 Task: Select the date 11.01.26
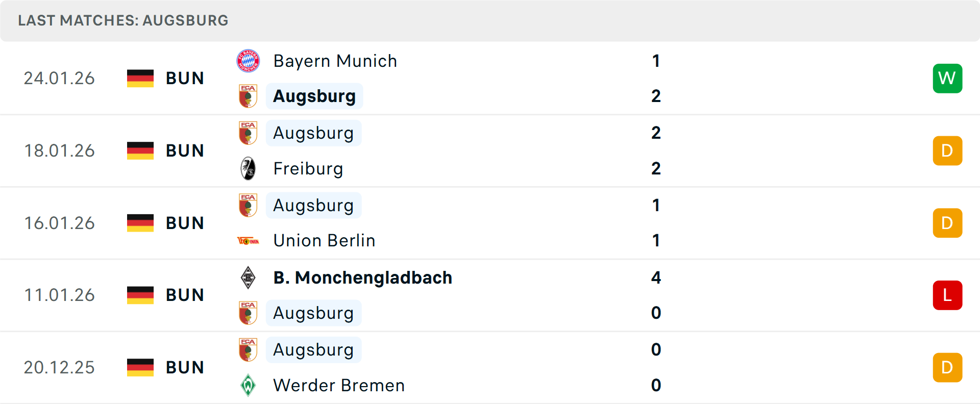coord(59,295)
